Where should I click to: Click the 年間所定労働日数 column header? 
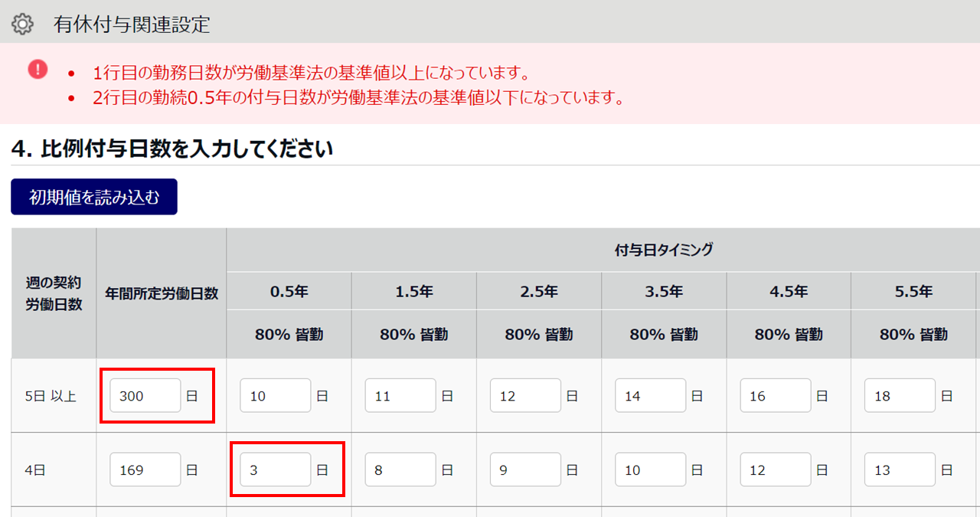click(x=162, y=293)
